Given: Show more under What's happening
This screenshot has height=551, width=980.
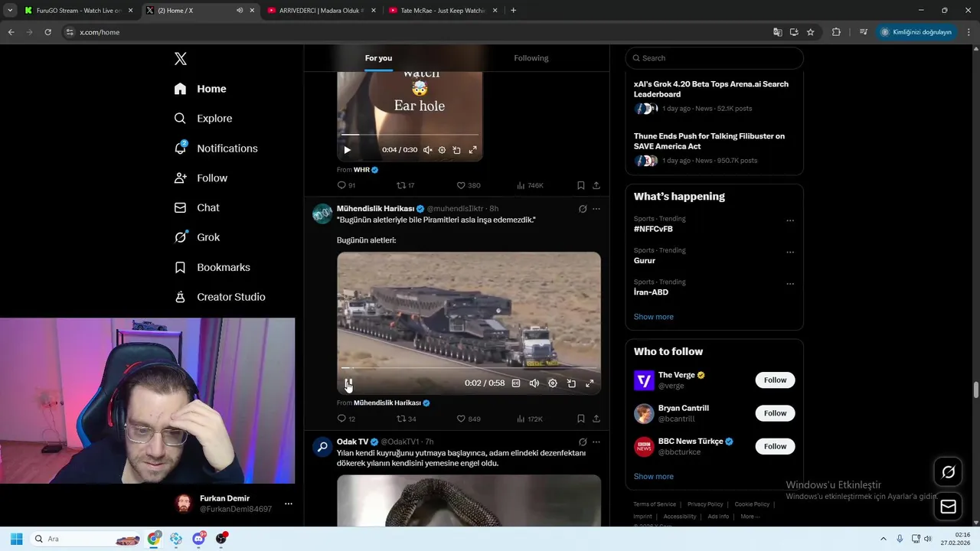Looking at the screenshot, I should coord(653,317).
